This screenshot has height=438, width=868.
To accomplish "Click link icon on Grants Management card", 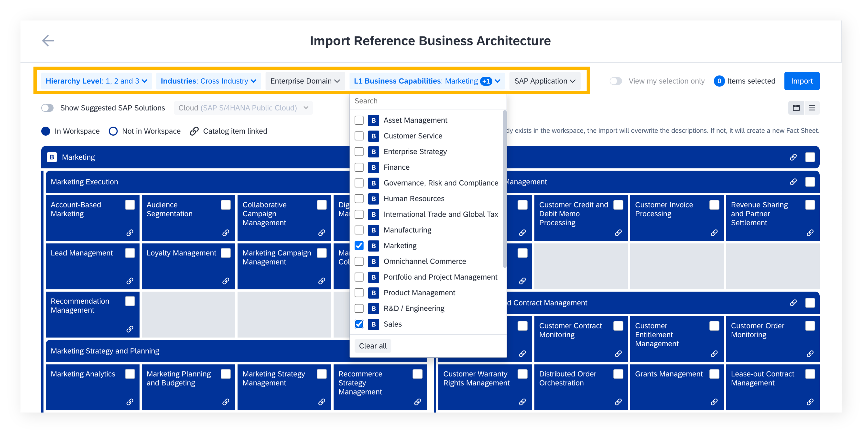I will tap(714, 402).
